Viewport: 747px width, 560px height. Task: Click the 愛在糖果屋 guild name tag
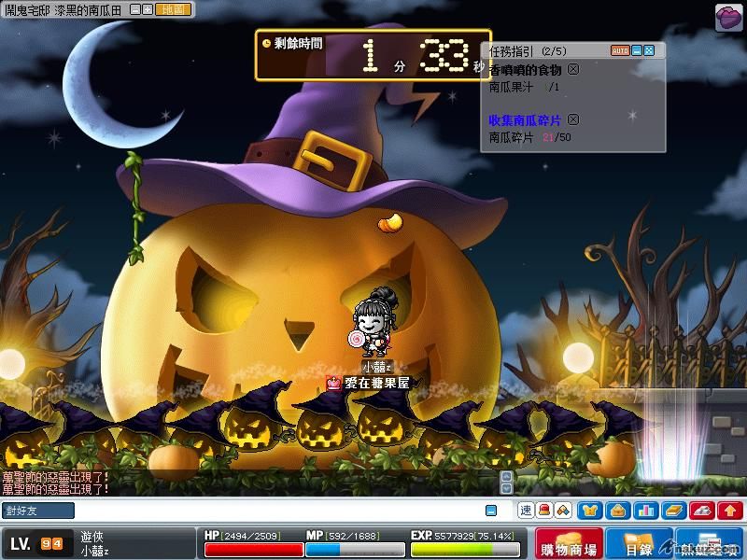pyautogui.click(x=369, y=383)
